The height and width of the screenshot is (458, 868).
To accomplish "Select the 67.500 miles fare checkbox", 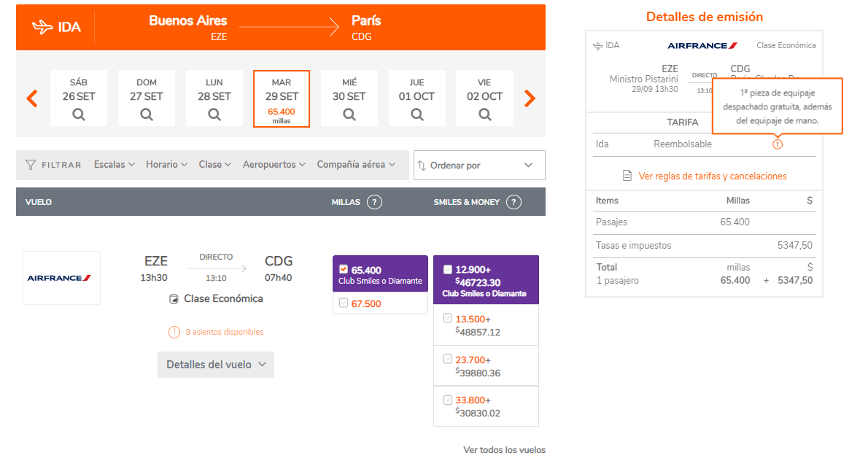I will coord(344,303).
